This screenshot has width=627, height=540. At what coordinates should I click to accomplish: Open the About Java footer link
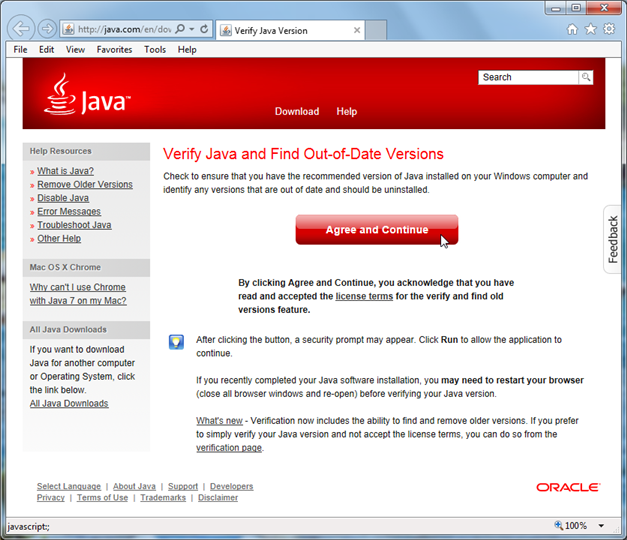tap(134, 486)
